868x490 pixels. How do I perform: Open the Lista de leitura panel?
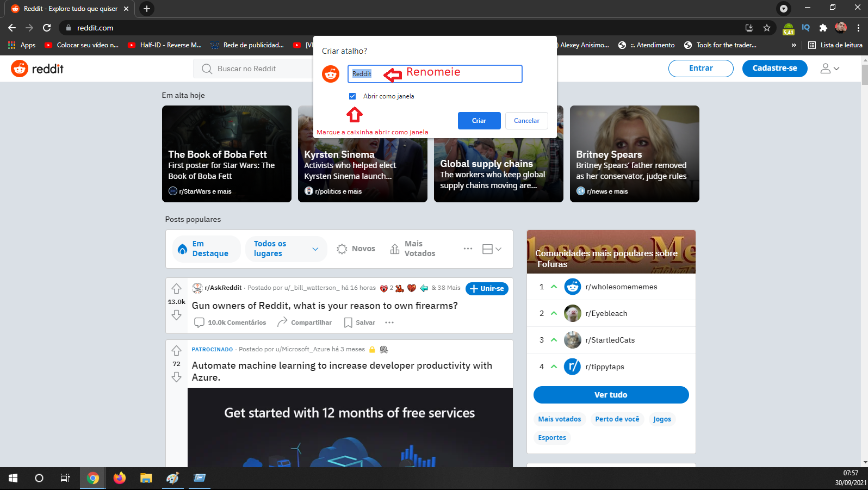[x=835, y=45]
